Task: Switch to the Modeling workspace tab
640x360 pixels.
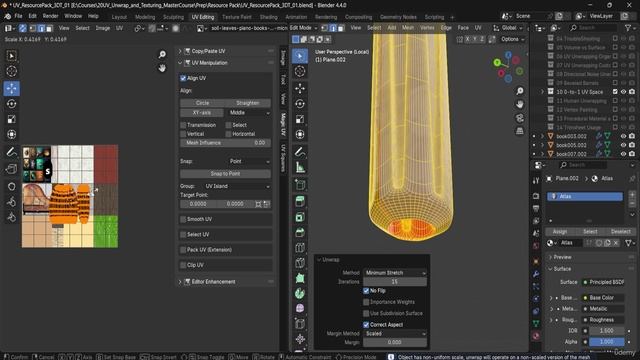Action: (x=145, y=17)
